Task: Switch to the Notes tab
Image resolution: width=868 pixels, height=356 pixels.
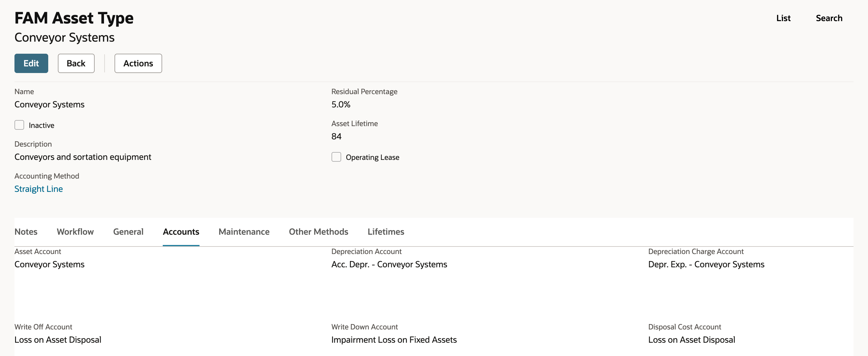Action: click(26, 232)
